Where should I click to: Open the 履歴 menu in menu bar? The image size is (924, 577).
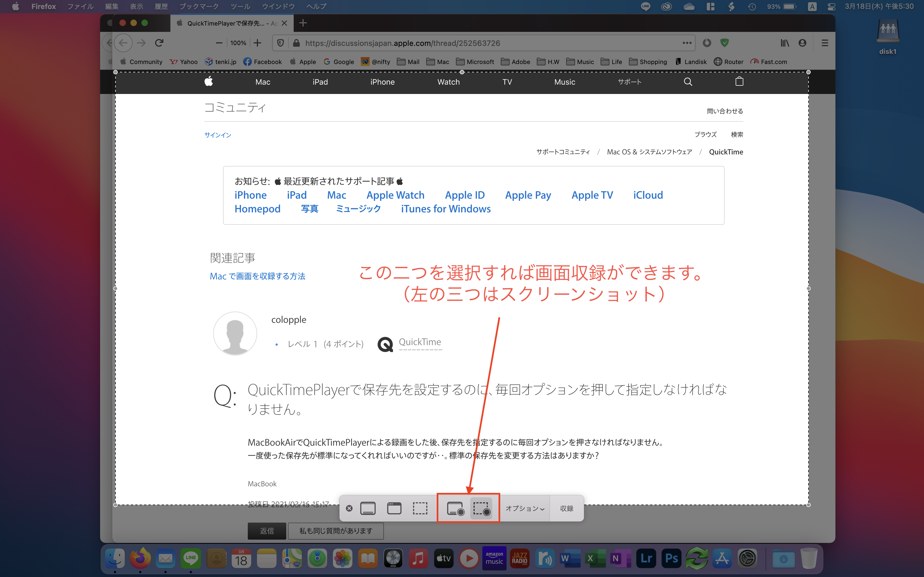pyautogui.click(x=161, y=7)
